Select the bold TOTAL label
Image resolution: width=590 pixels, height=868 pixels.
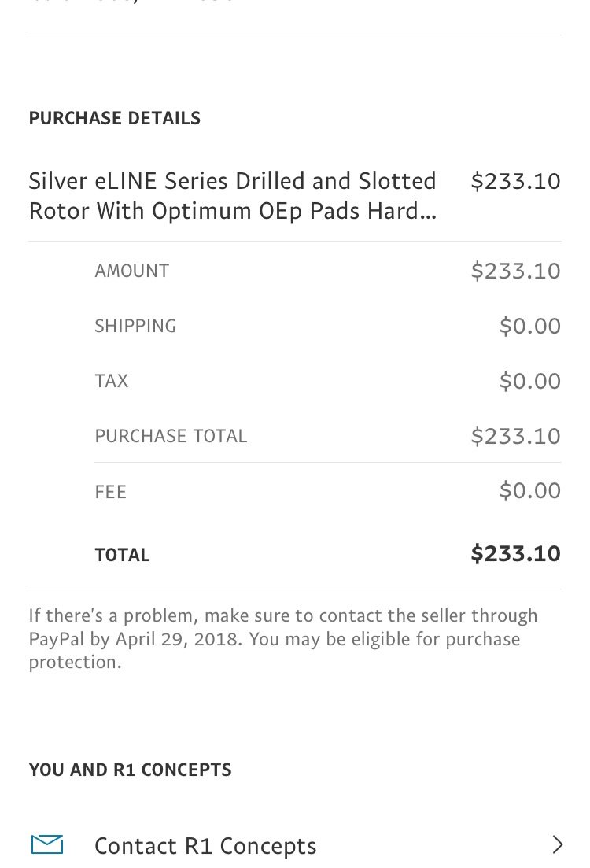pos(122,555)
